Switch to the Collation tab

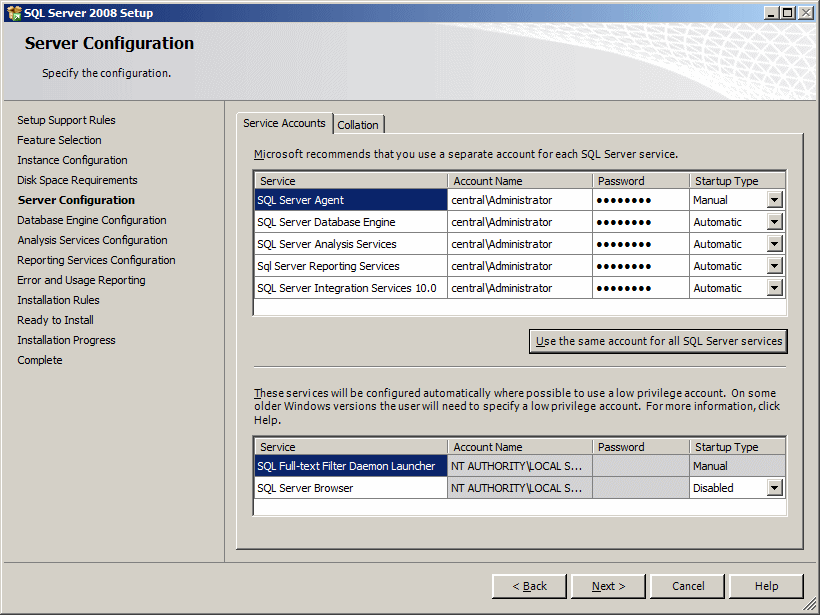[358, 125]
